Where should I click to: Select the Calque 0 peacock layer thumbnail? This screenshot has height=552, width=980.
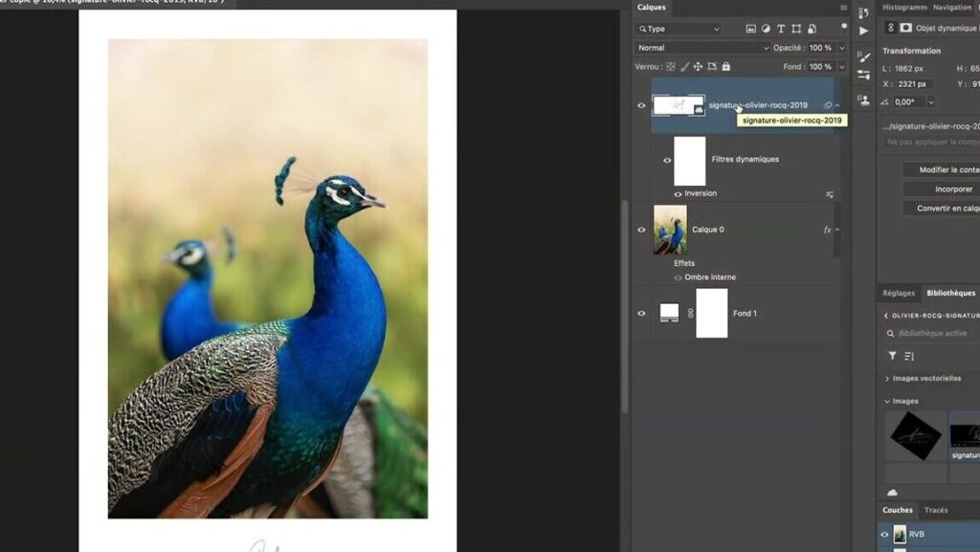click(x=670, y=230)
